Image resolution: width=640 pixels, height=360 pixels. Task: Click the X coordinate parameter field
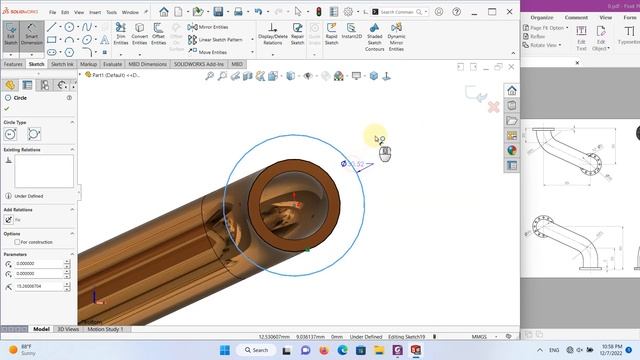coord(39,264)
